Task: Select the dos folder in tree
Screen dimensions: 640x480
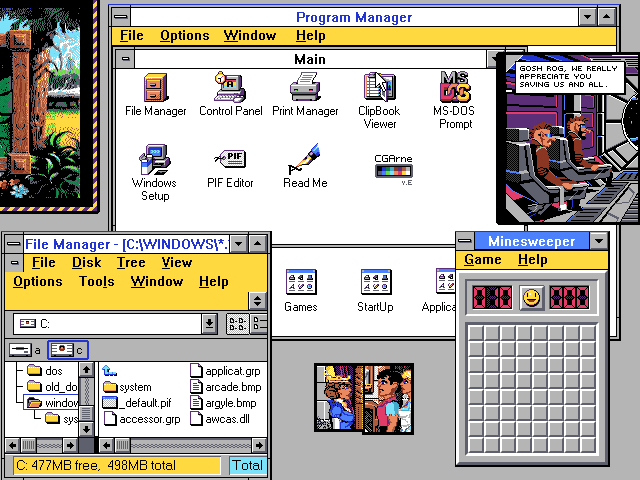Action: point(45,371)
